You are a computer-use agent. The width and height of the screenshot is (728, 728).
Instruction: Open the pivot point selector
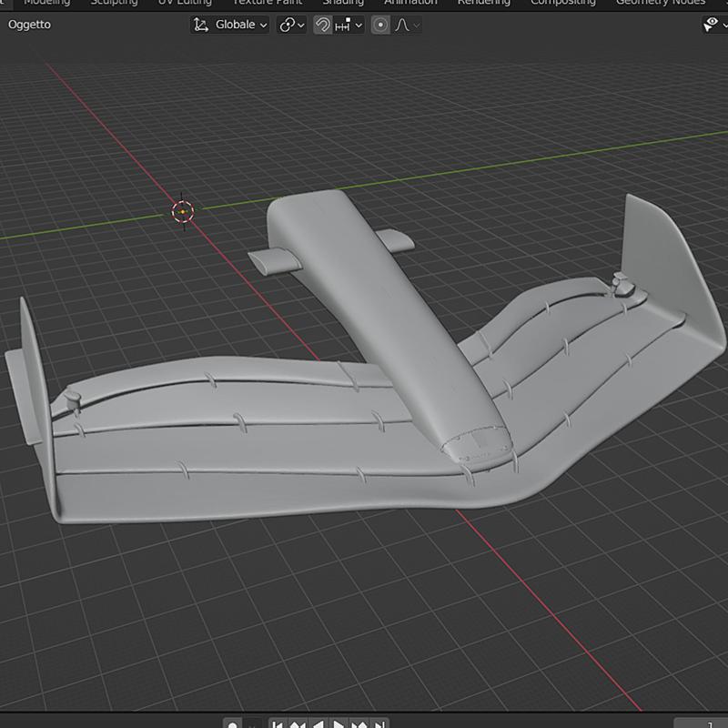tap(292, 25)
